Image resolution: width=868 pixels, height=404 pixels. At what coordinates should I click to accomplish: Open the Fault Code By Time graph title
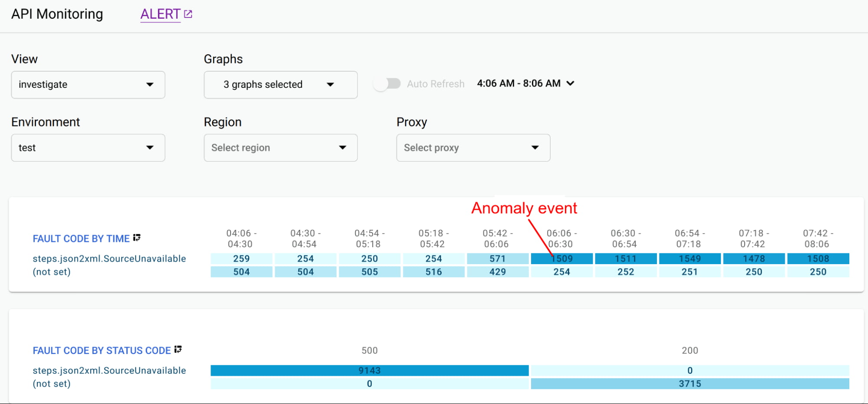(81, 238)
